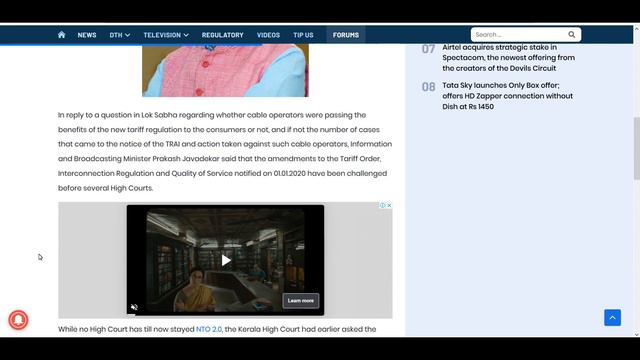Close the advertisement with X icon
Screen dimensions: 640x360
click(389, 205)
